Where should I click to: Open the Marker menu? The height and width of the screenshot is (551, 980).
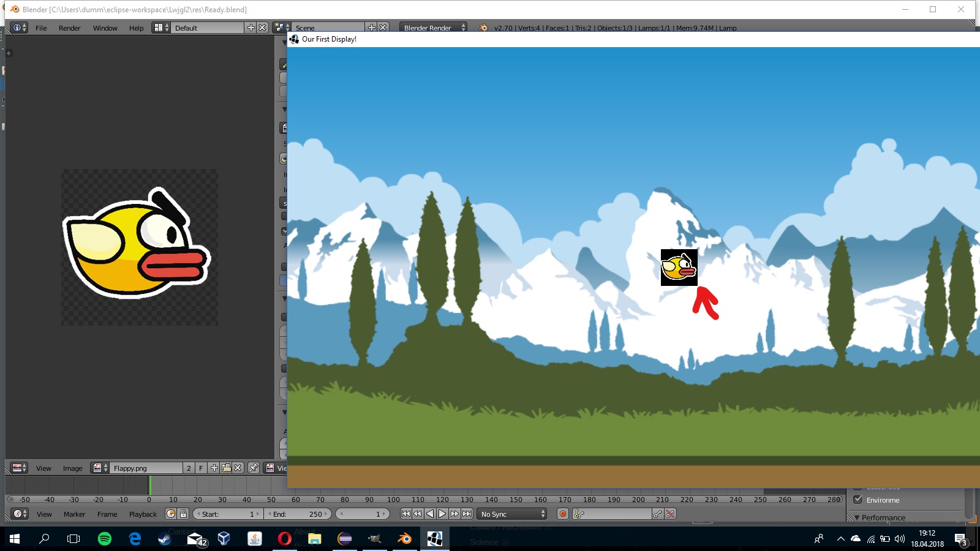coord(75,514)
